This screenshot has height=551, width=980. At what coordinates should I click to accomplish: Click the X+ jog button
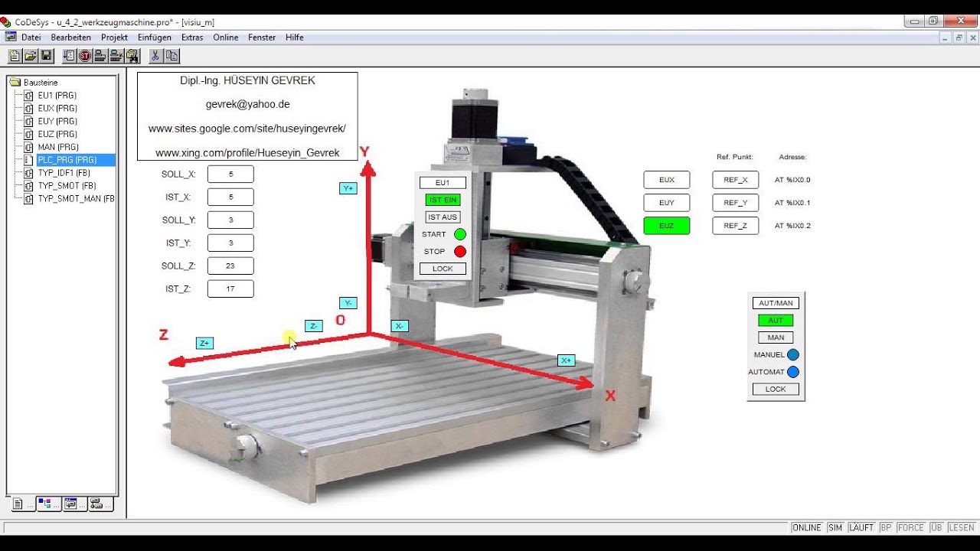click(x=566, y=360)
